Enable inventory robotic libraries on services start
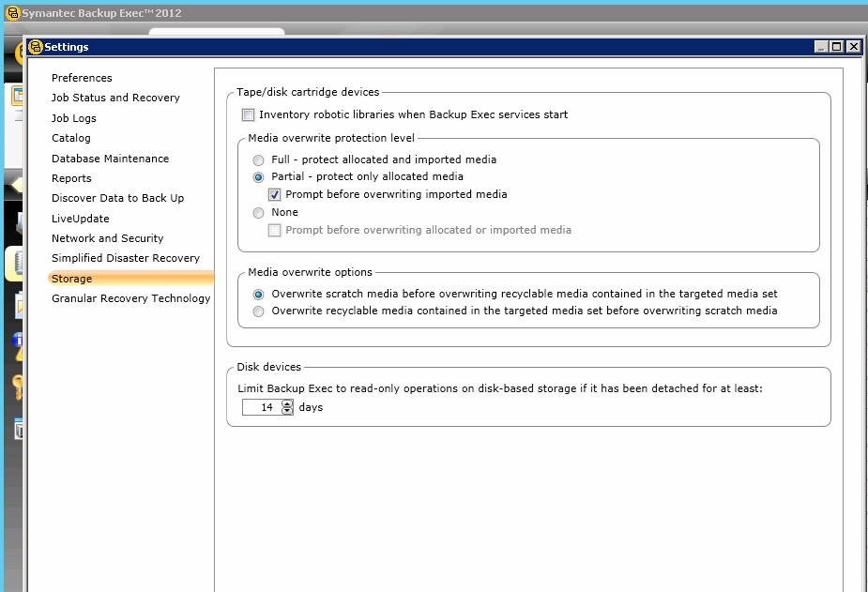Image resolution: width=868 pixels, height=592 pixels. point(248,115)
